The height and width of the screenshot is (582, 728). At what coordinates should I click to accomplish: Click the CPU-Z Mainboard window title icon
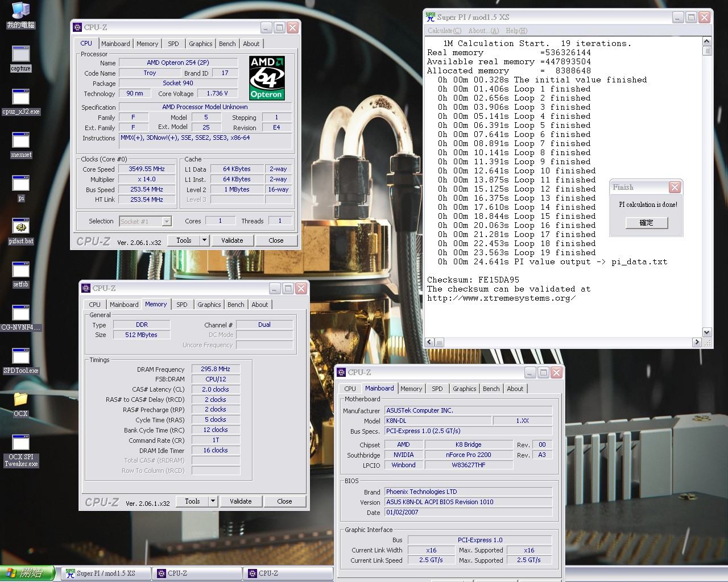tap(341, 372)
